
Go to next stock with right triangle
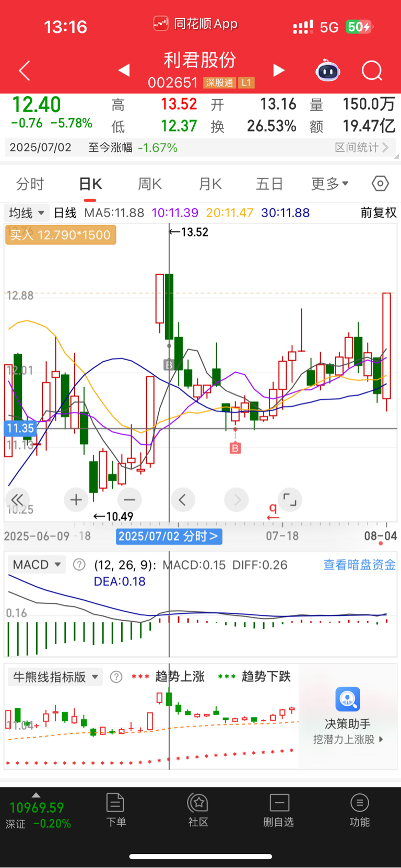coord(279,70)
